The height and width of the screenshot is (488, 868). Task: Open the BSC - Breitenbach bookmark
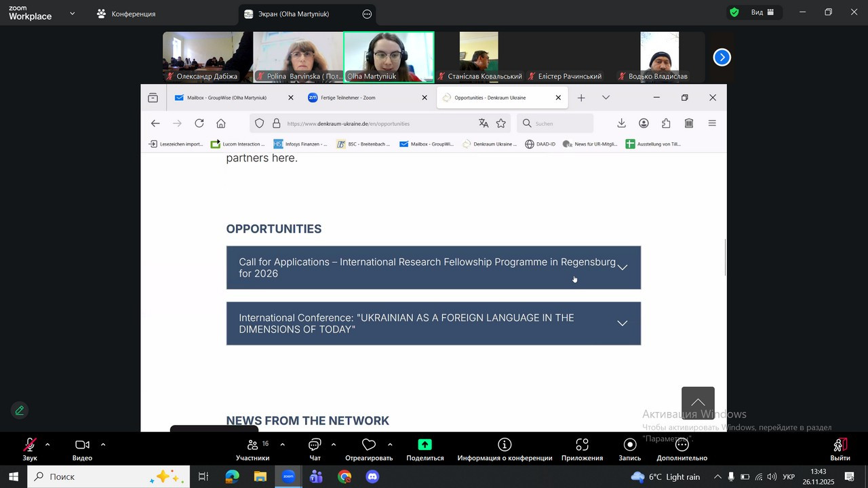[x=363, y=144]
